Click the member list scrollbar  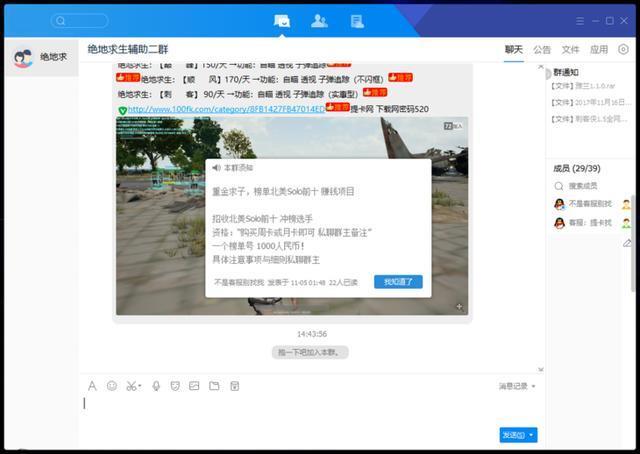633,243
